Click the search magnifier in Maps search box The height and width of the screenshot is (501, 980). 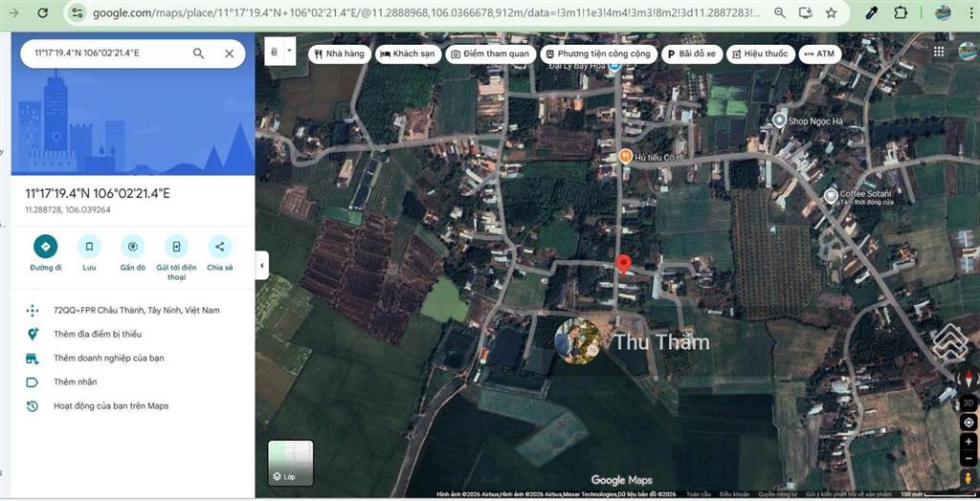198,54
